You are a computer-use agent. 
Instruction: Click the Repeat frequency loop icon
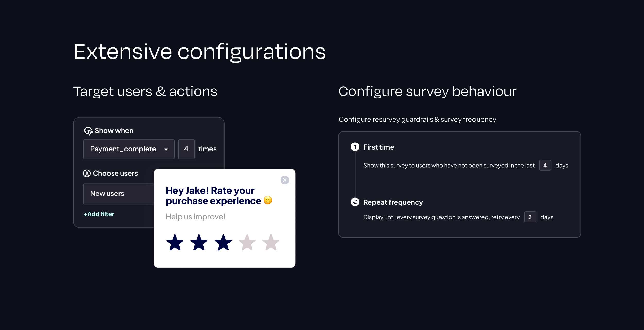355,202
